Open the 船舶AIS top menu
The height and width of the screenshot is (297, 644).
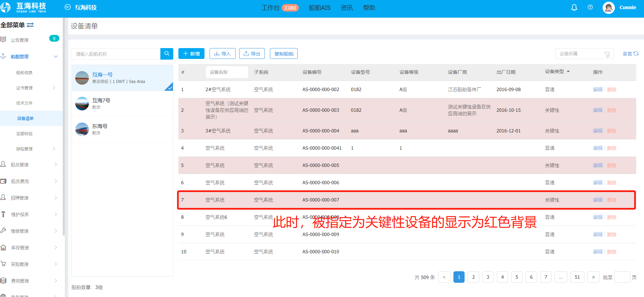[319, 7]
